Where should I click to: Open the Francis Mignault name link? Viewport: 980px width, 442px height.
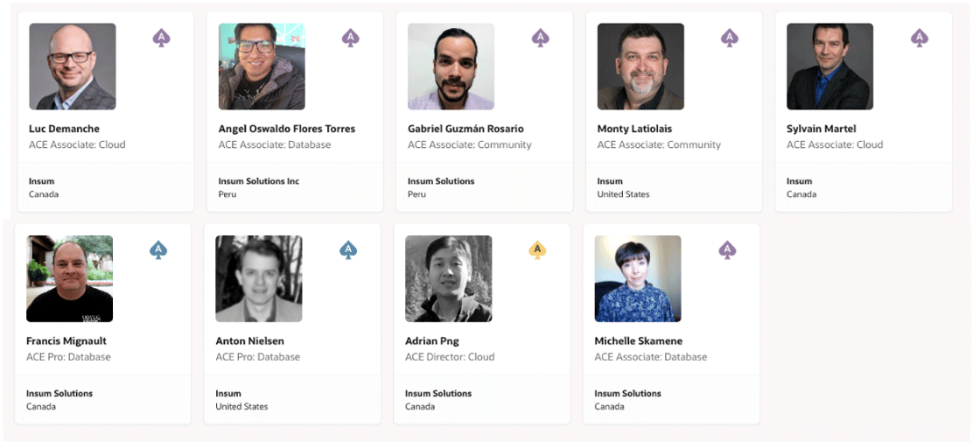coord(66,341)
